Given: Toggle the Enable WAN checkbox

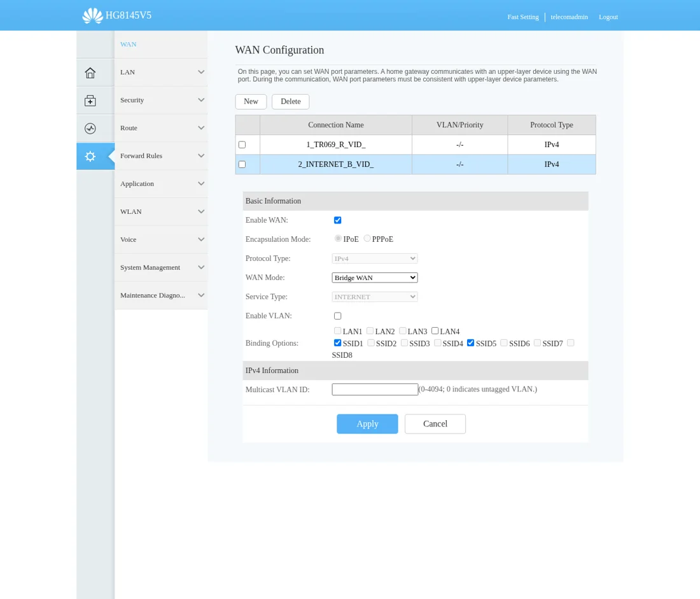Looking at the screenshot, I should pyautogui.click(x=337, y=220).
